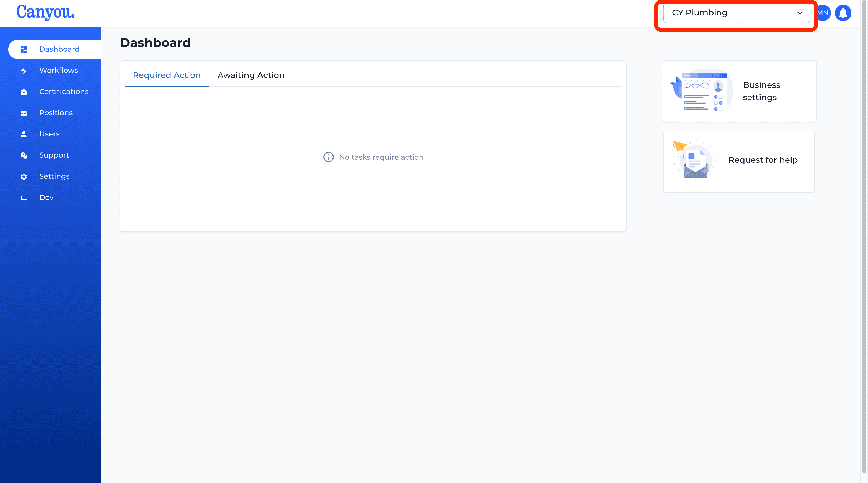Click the Dev laptop icon
This screenshot has height=483, width=868.
pos(24,198)
